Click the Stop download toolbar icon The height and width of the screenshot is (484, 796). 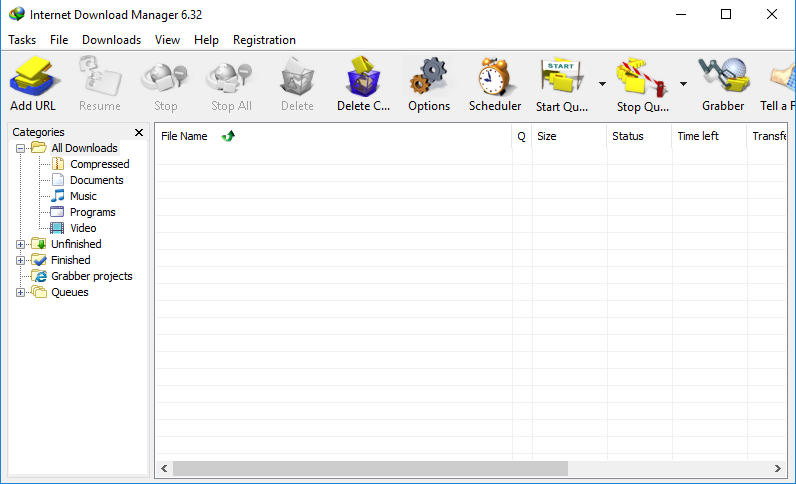[x=165, y=78]
